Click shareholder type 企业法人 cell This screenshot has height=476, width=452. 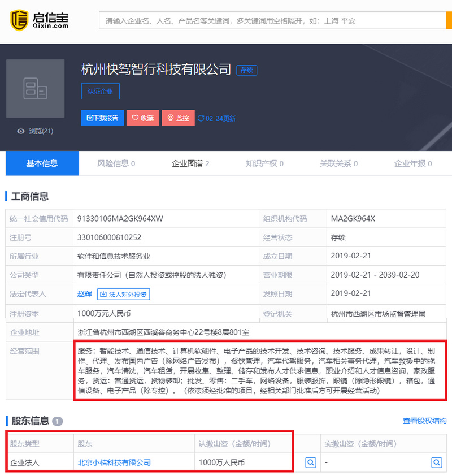(24, 462)
